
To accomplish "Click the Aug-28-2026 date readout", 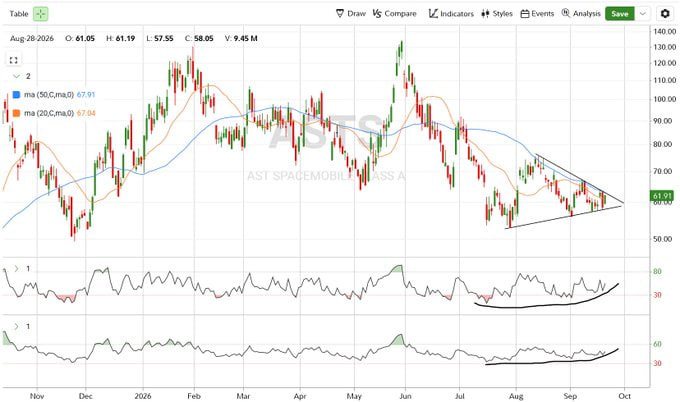I will 32,38.
